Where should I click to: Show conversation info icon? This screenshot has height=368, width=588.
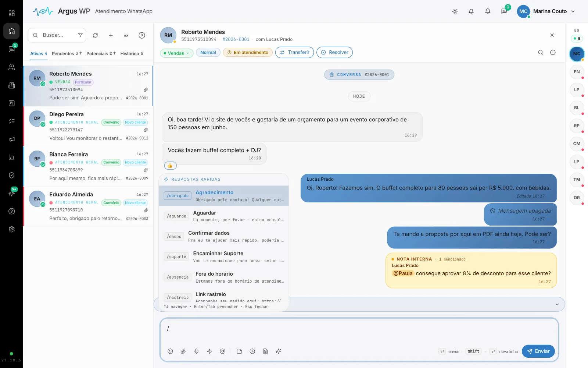click(x=553, y=52)
